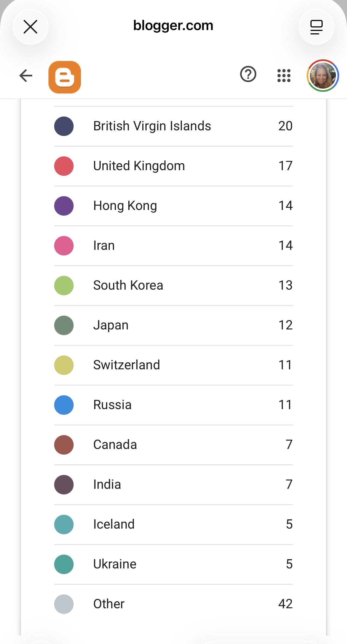Click the blue Russia swatch
Image resolution: width=347 pixels, height=644 pixels.
(x=64, y=405)
